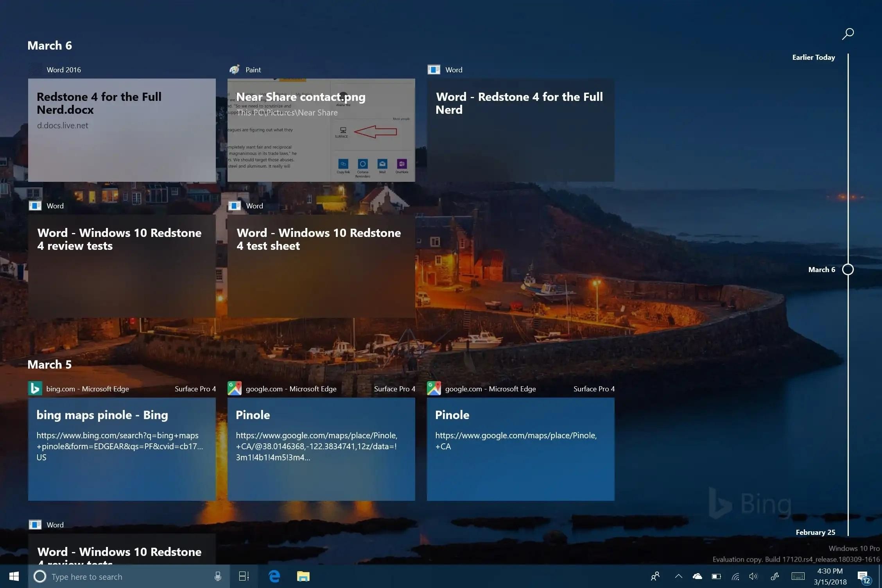Open the Windows Ink Workspace pen icon

tap(774, 576)
